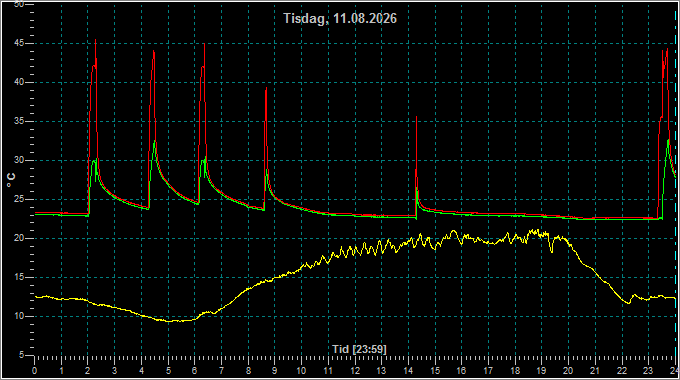Image resolution: width=680 pixels, height=380 pixels.
Task: Click the 45 value on temperature axis
Action: coord(19,43)
